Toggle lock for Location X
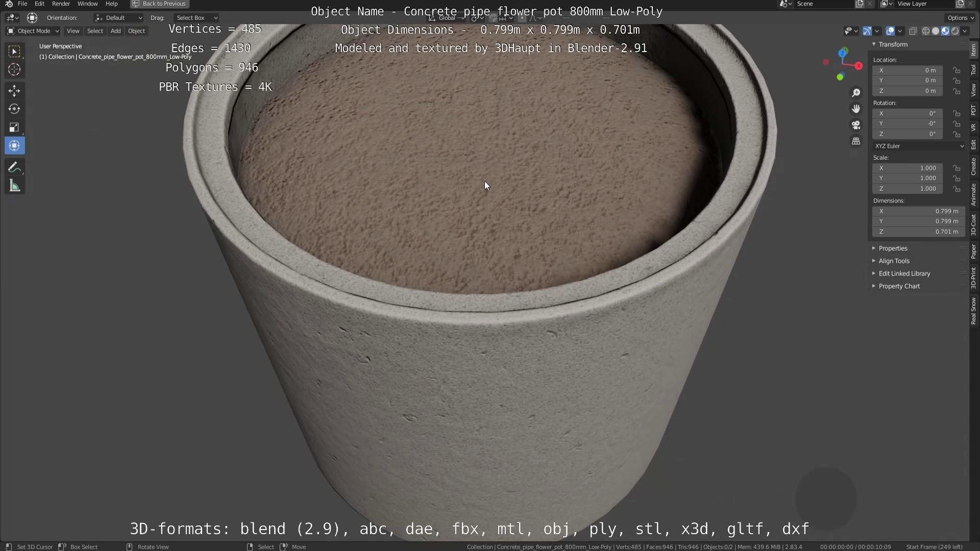Viewport: 980px width, 551px height. 957,70
